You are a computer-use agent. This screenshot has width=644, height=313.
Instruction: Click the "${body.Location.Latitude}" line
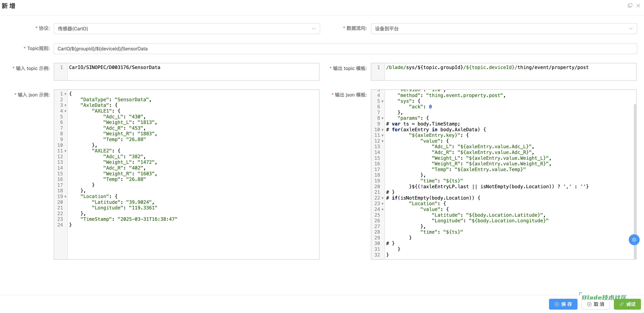[x=488, y=215]
